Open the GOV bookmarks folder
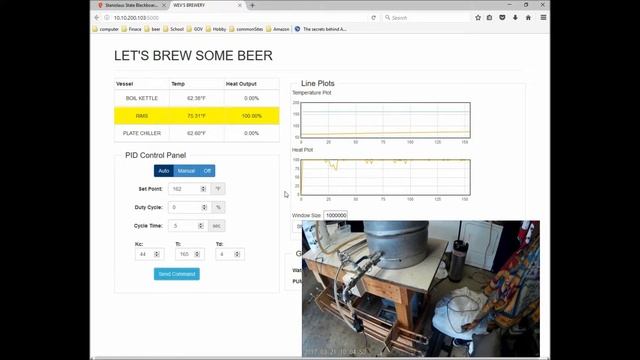 coord(195,29)
